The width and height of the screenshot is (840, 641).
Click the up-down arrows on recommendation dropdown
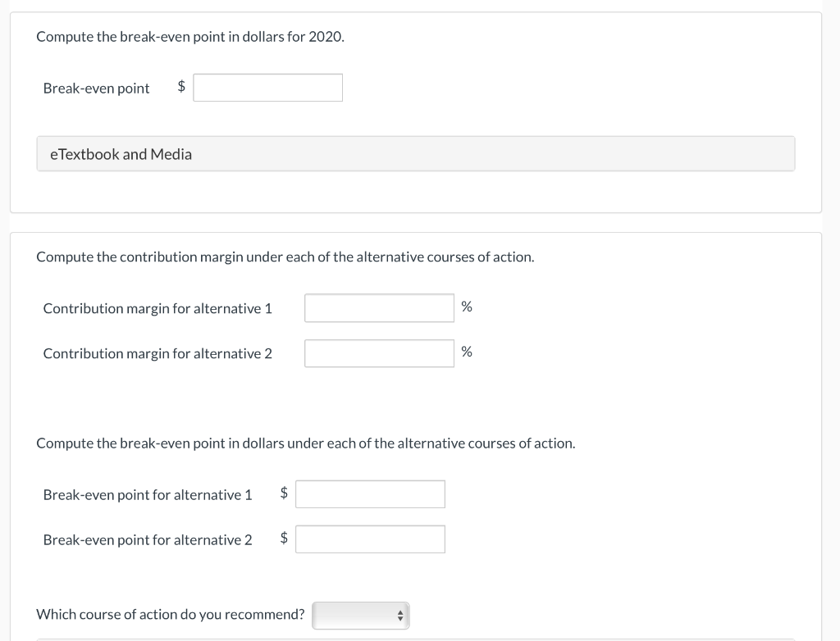[x=400, y=615]
